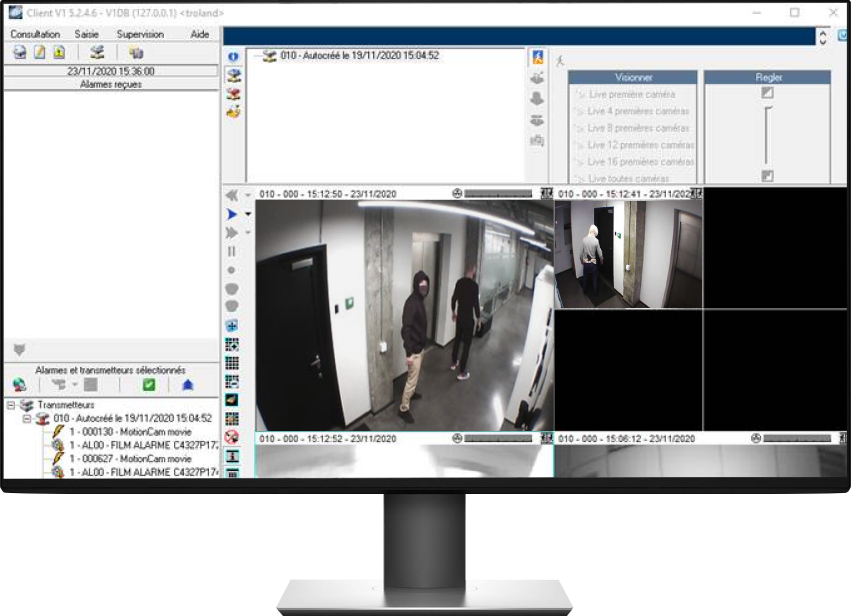The width and height of the screenshot is (851, 616).
Task: Click progress bar of the 15:12:50 video
Action: coord(498,194)
